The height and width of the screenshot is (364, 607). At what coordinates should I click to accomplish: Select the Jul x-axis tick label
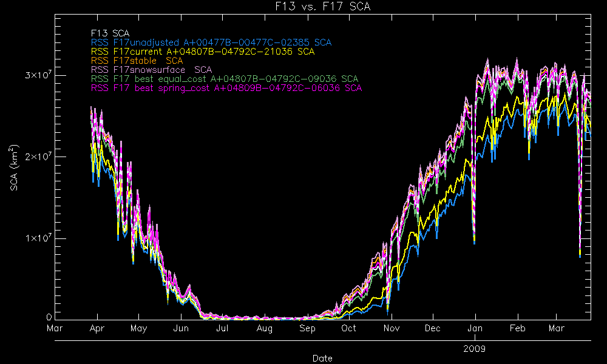point(222,328)
